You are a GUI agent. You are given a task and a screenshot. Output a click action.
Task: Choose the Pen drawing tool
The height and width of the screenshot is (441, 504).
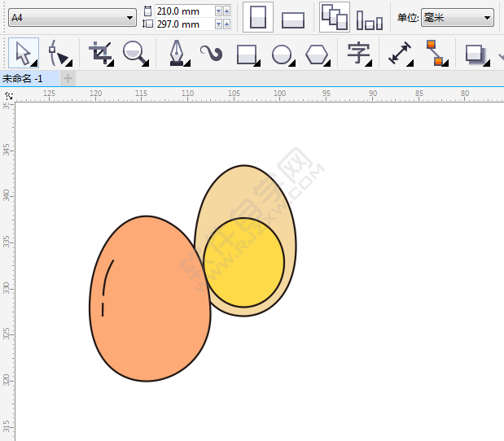(x=177, y=54)
